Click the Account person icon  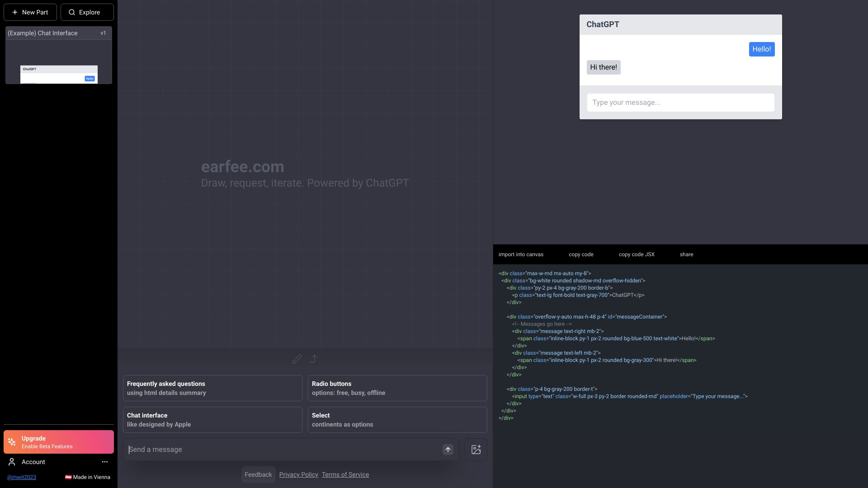point(12,462)
